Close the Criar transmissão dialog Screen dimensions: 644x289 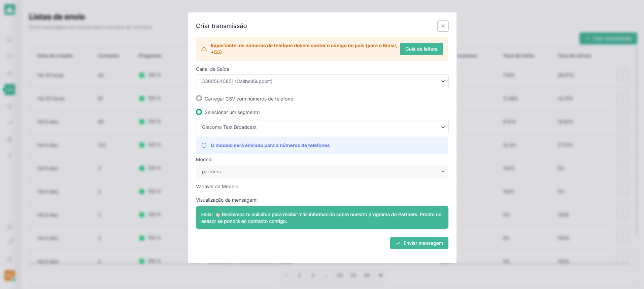(443, 26)
